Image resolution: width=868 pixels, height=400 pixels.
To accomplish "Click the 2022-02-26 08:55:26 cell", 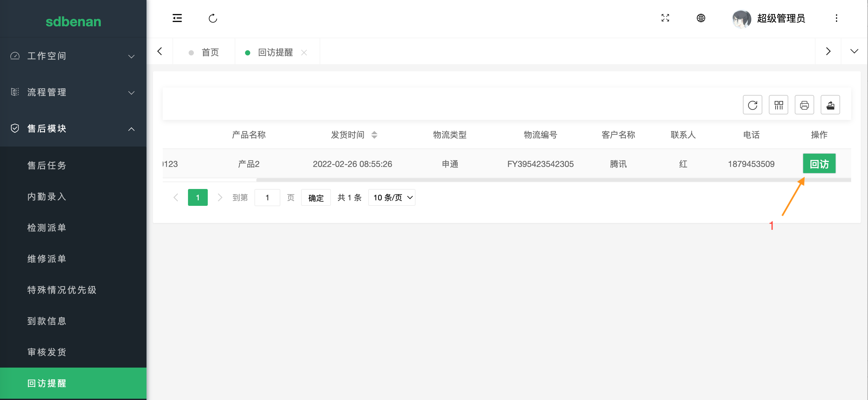I will pyautogui.click(x=352, y=164).
